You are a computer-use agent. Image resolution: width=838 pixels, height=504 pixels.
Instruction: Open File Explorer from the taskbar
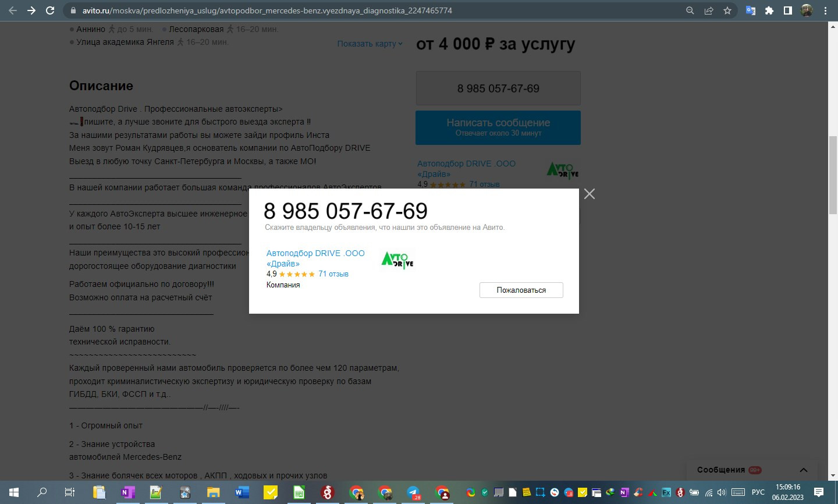click(213, 492)
